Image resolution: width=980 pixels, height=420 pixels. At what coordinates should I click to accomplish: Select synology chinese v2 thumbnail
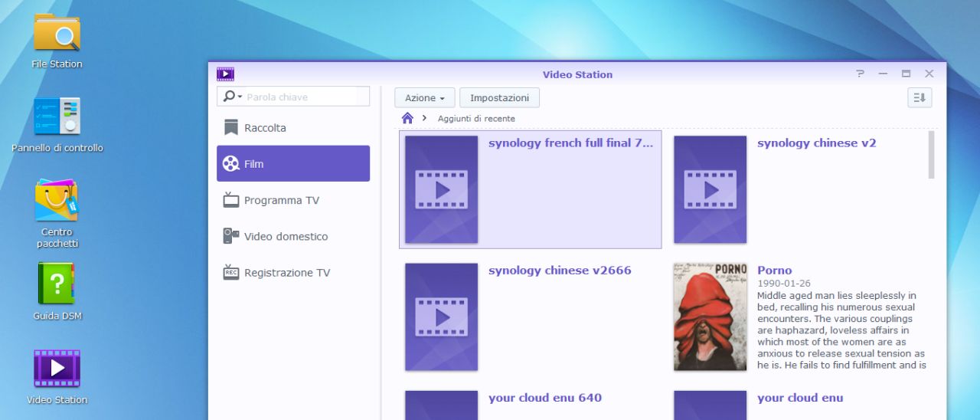[x=710, y=189]
